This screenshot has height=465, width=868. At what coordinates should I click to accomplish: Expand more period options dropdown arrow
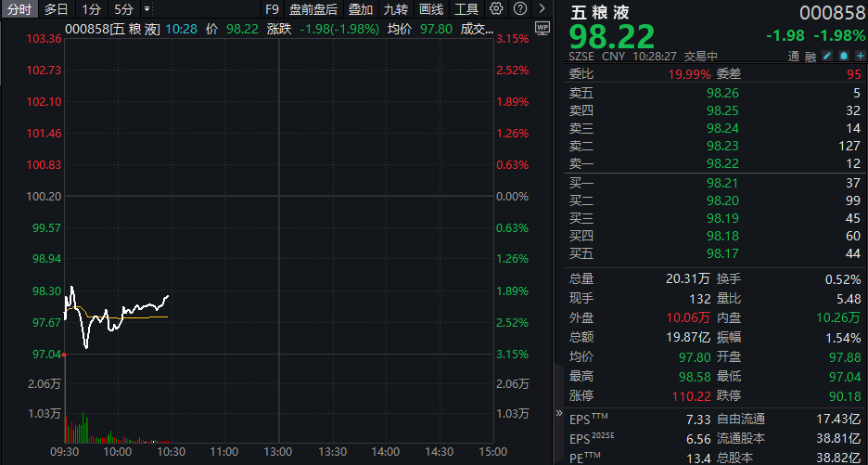[x=147, y=9]
